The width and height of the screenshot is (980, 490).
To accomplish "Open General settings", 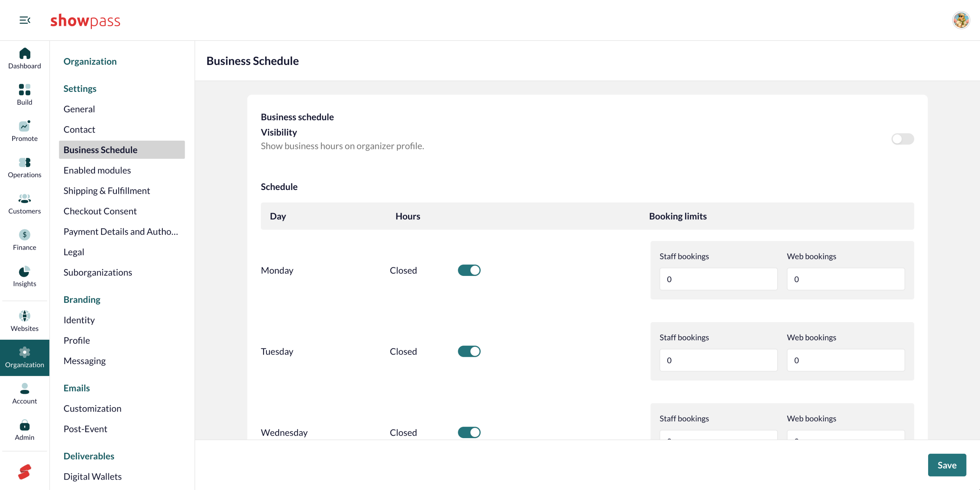I will pos(122,109).
